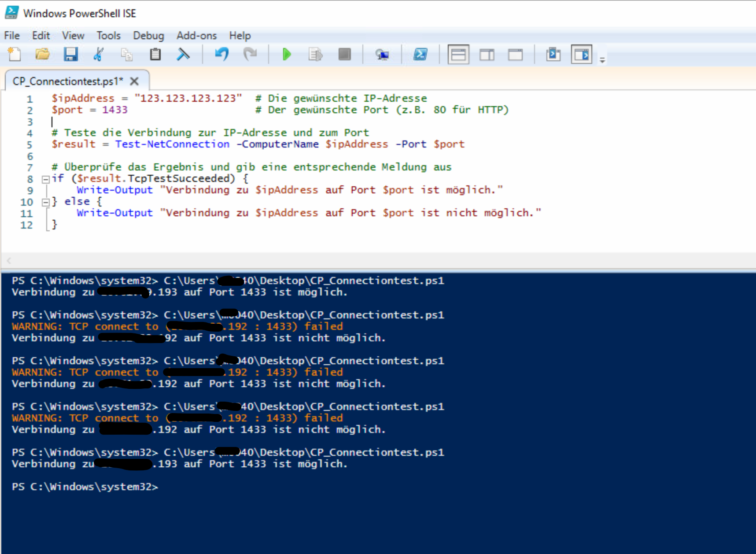Save the script using the floppy disk icon
The height and width of the screenshot is (554, 756).
(x=70, y=55)
